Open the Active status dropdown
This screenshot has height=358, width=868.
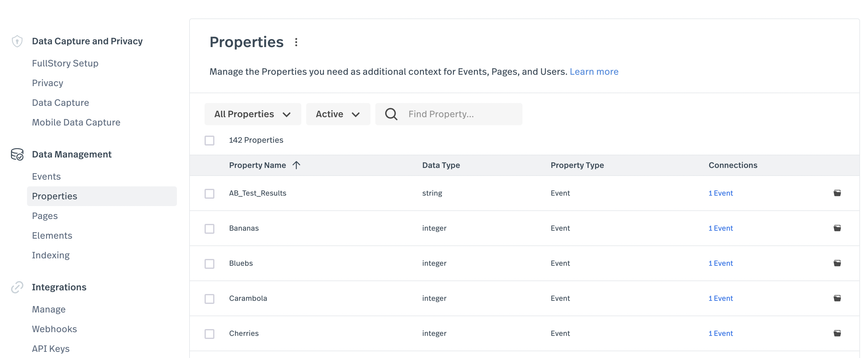click(338, 114)
